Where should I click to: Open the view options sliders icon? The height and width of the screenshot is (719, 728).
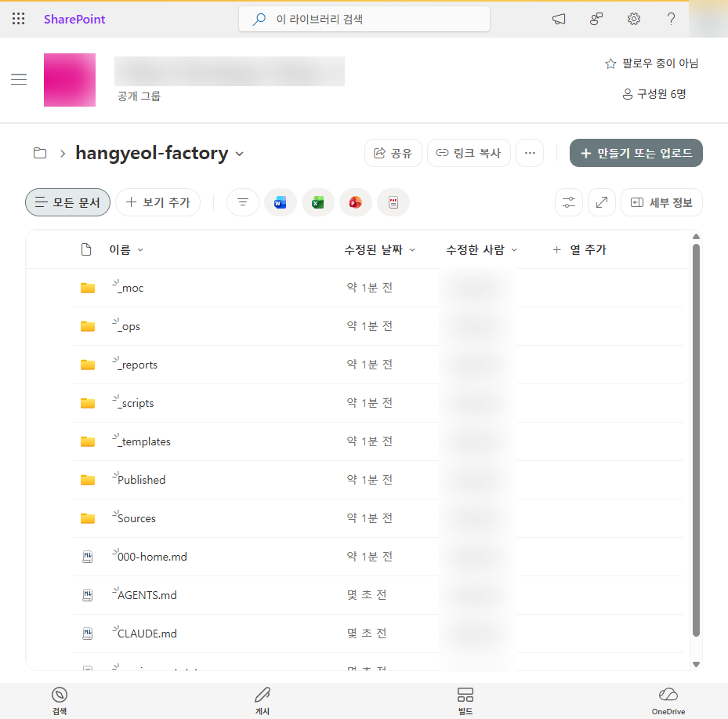pyautogui.click(x=569, y=202)
